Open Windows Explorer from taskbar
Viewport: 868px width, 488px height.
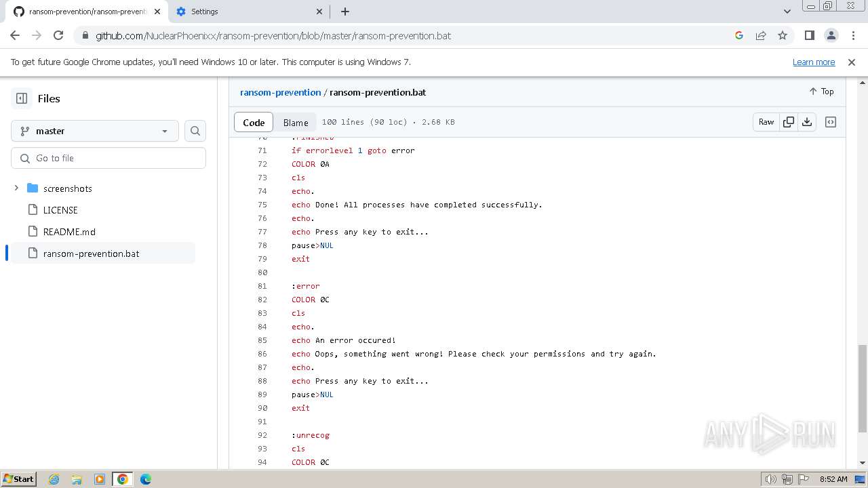tap(77, 479)
